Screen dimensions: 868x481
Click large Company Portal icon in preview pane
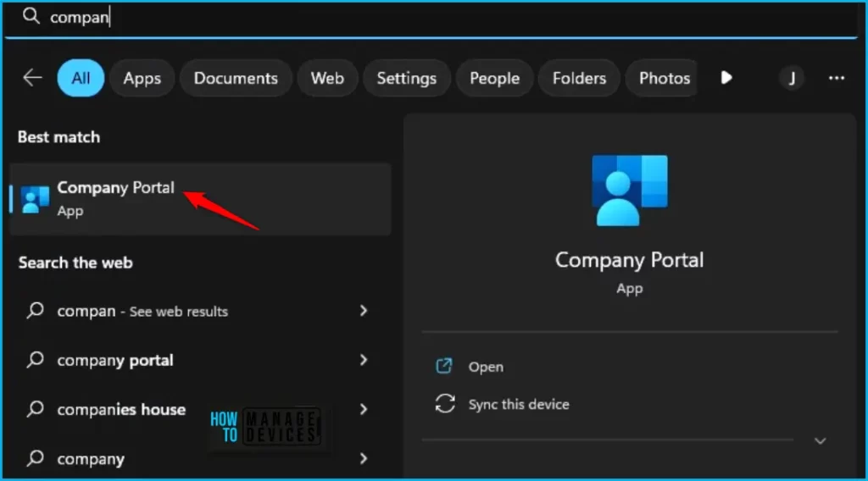(x=630, y=191)
